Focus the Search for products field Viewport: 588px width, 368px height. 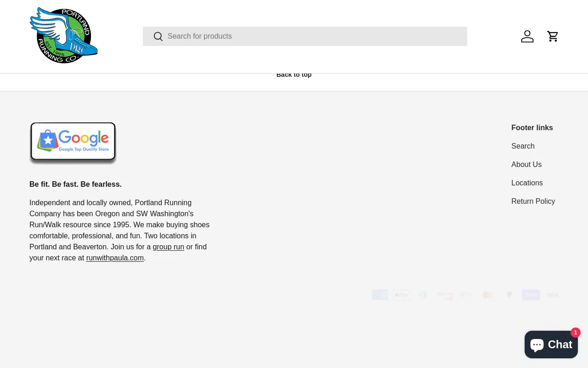click(312, 36)
